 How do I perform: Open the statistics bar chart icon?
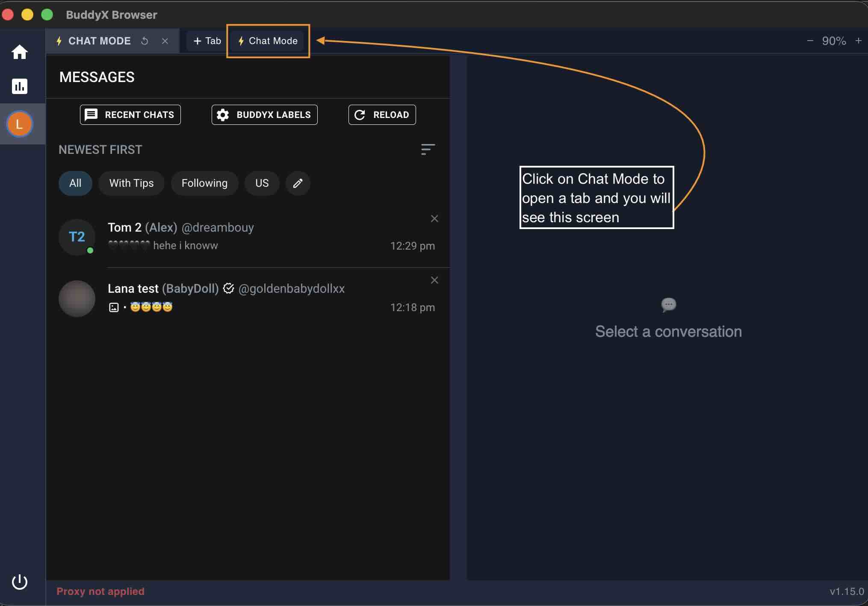pyautogui.click(x=20, y=86)
